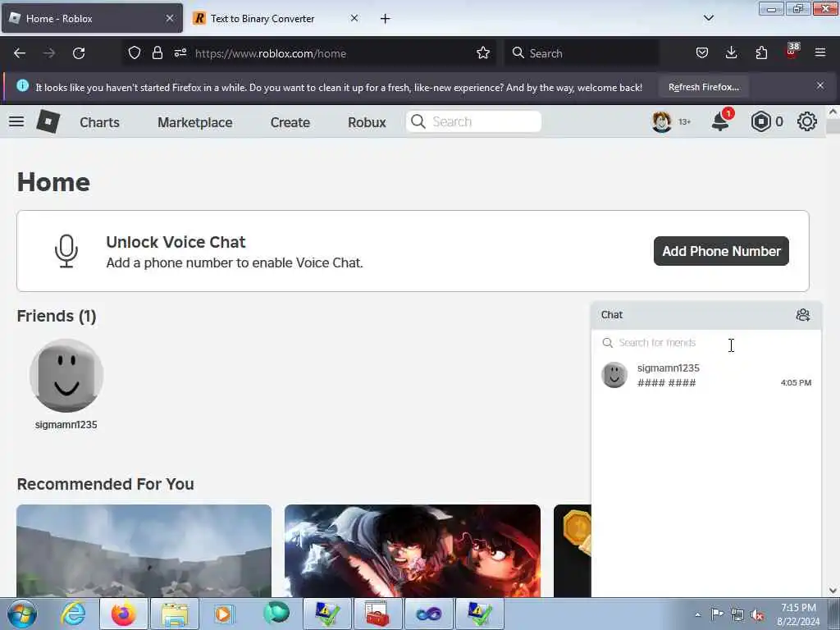Screen dimensions: 840x630
Task: Go to Marketplace
Action: (195, 122)
